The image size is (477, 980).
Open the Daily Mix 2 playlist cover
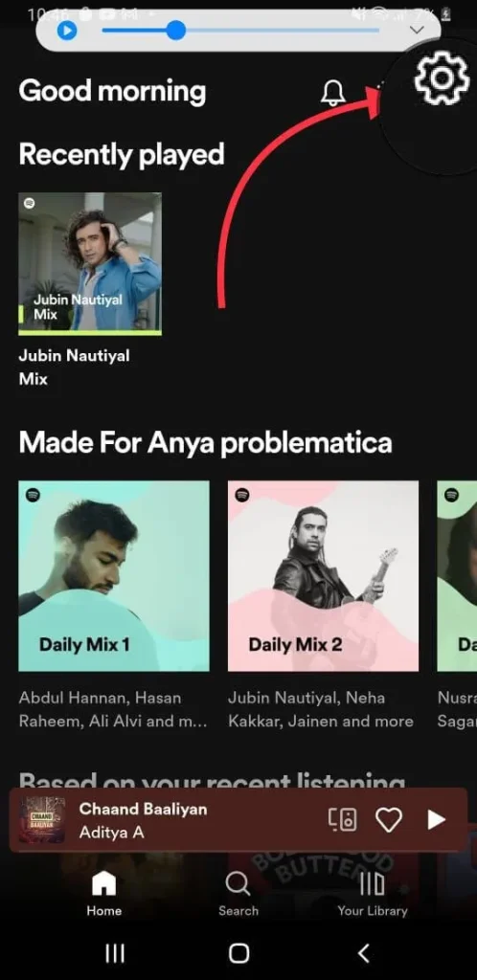click(x=323, y=575)
